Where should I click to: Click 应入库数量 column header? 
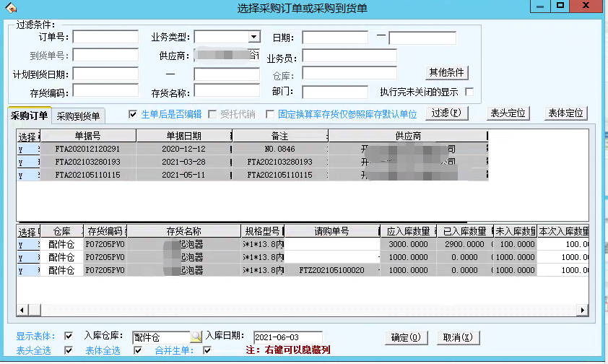click(408, 231)
